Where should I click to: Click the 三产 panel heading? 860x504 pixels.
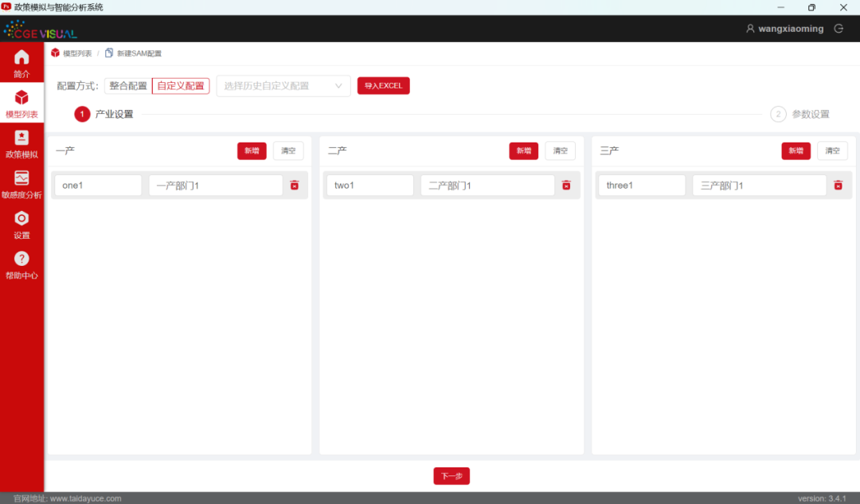(x=609, y=150)
